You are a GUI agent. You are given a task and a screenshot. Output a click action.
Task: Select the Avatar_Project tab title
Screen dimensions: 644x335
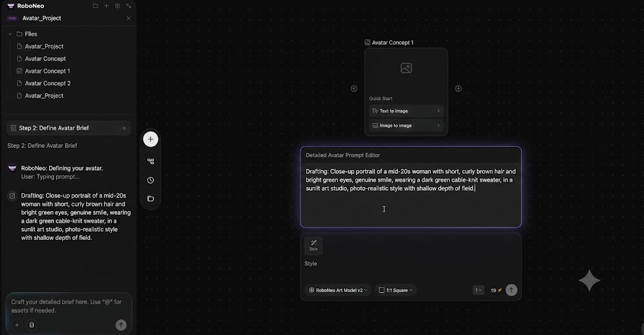42,18
